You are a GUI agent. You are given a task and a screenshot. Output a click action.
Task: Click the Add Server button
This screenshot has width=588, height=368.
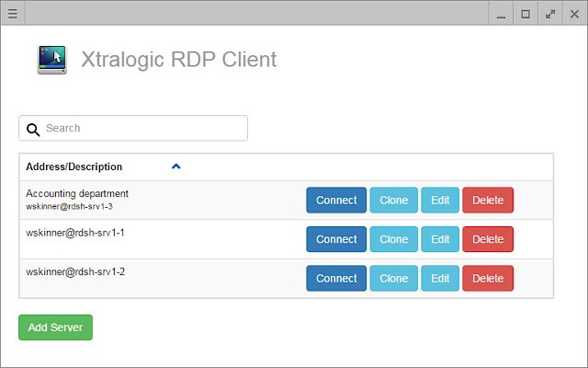point(55,328)
